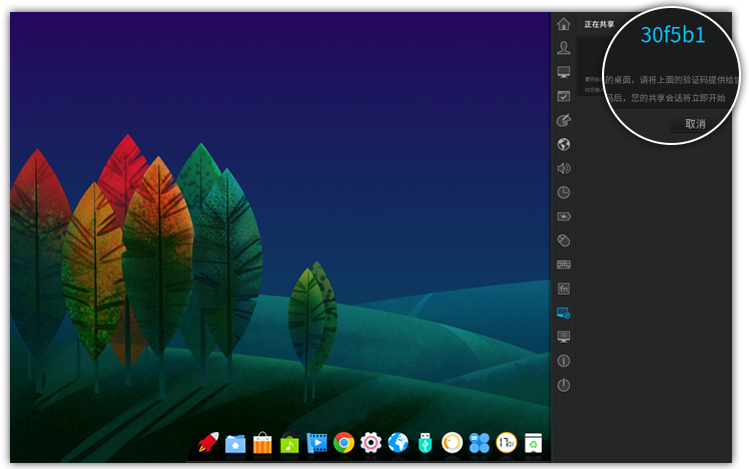
Task: Open Default Applications checkbox-window icon
Action: pyautogui.click(x=564, y=96)
